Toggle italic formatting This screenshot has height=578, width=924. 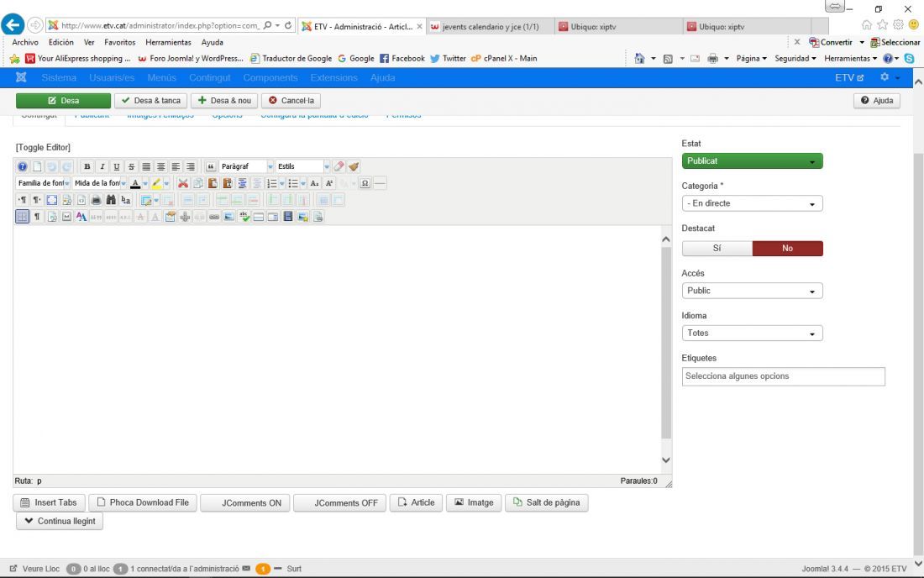pos(102,166)
